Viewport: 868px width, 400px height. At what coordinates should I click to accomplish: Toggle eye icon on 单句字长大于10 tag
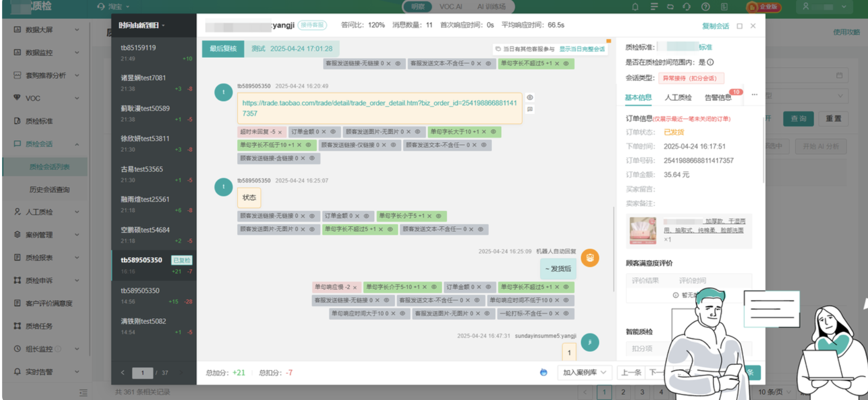click(x=493, y=131)
